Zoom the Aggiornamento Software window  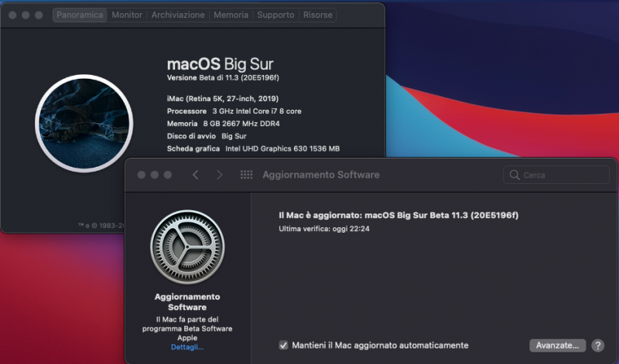point(168,175)
